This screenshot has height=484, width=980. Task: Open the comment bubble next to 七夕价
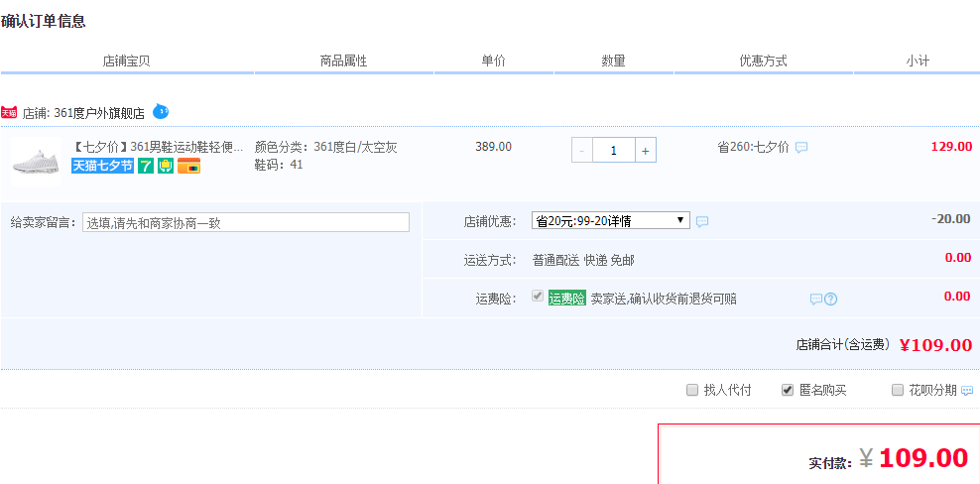tap(801, 148)
